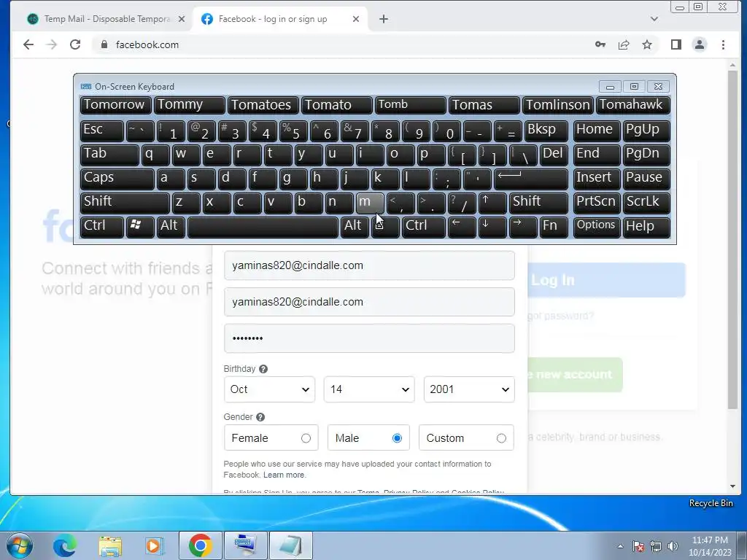
Task: Switch to the Temp Mail tab
Action: pyautogui.click(x=105, y=19)
